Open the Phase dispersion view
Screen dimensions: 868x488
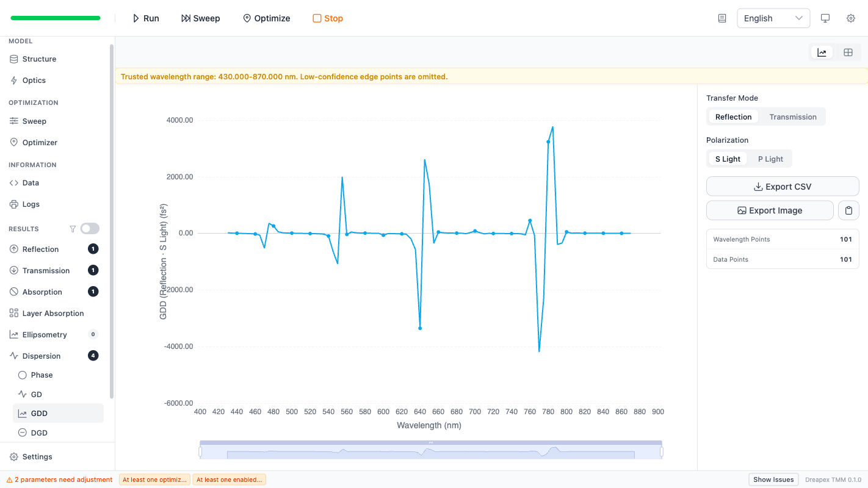(x=41, y=375)
